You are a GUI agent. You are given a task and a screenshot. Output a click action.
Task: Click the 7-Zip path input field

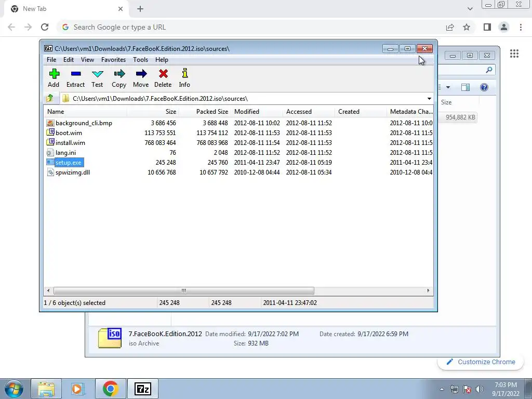coord(243,98)
